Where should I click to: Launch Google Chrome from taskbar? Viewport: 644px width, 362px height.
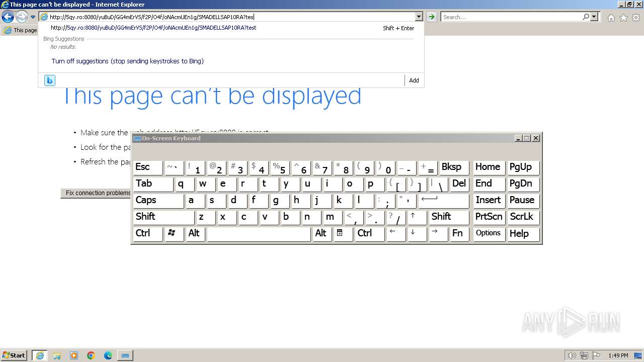[91, 355]
